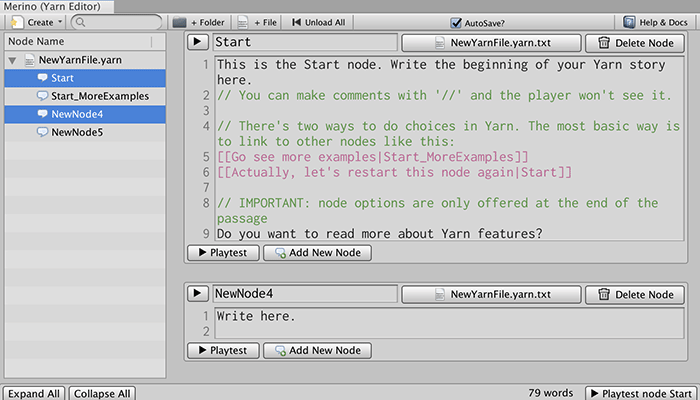Select NewNode5 in the node list

tap(76, 132)
